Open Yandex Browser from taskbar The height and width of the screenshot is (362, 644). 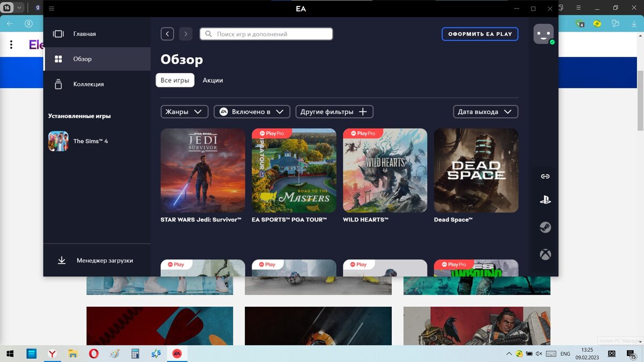pyautogui.click(x=52, y=353)
